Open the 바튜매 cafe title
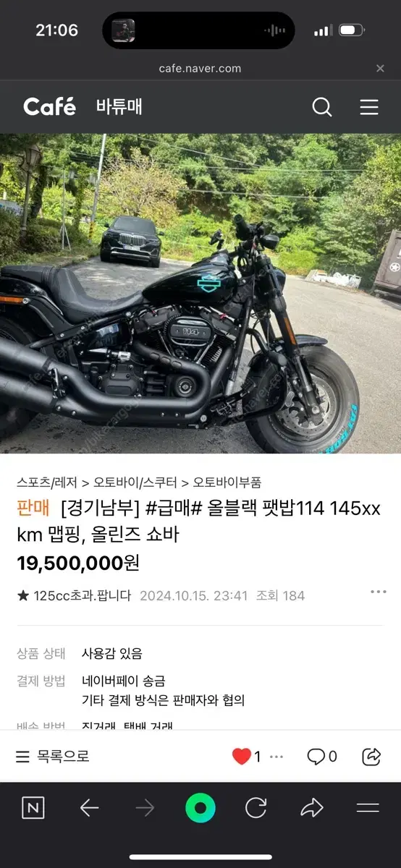This screenshot has height=868, width=401. point(119,107)
